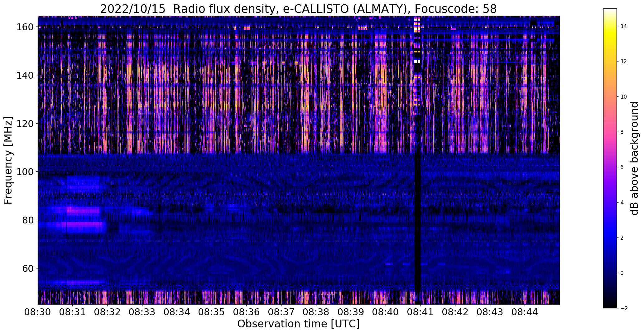Click the 'Frequency [MHz]' axis label
Viewport: 644px width, 333px height.
8,160
